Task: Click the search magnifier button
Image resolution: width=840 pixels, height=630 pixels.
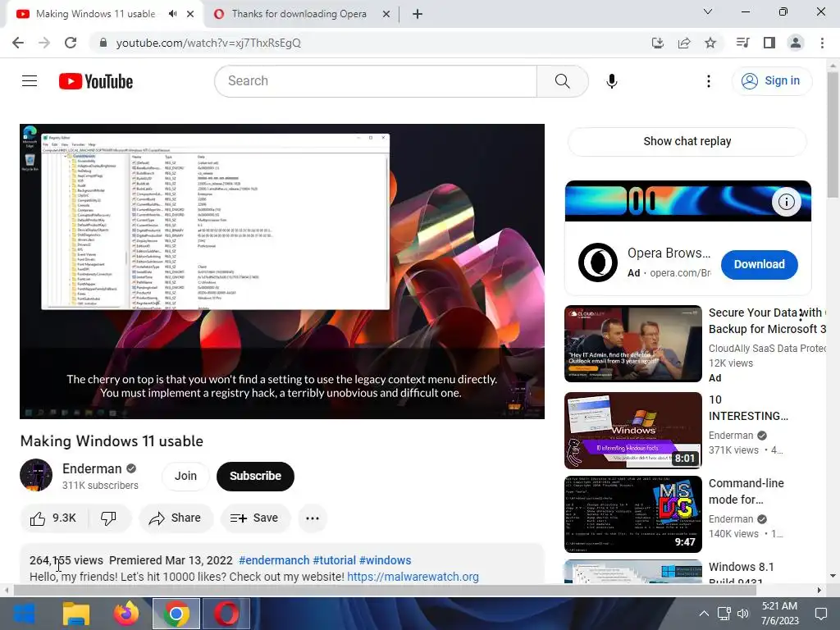Action: click(563, 81)
